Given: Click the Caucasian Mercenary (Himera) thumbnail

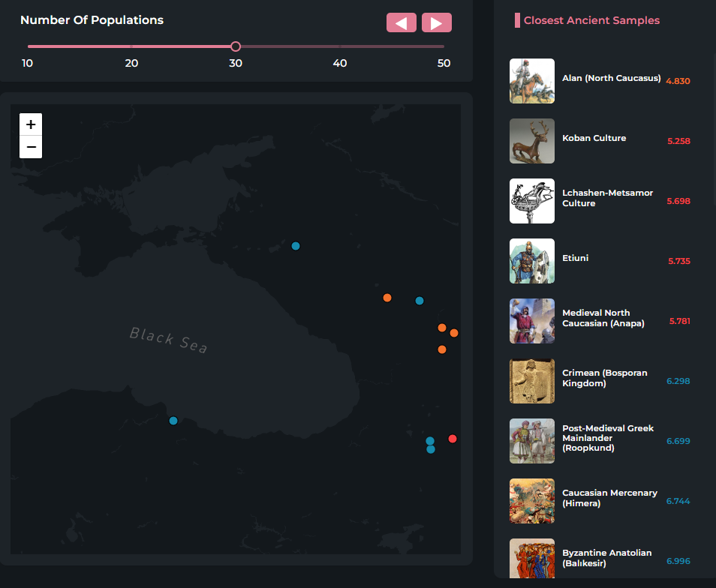Looking at the screenshot, I should click(x=531, y=501).
